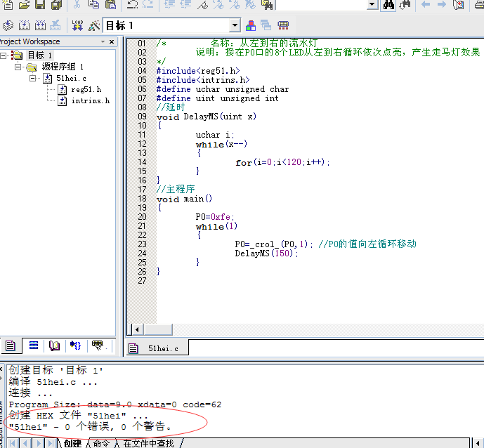
Task: Open the Find binoculars tool
Action: tap(388, 5)
